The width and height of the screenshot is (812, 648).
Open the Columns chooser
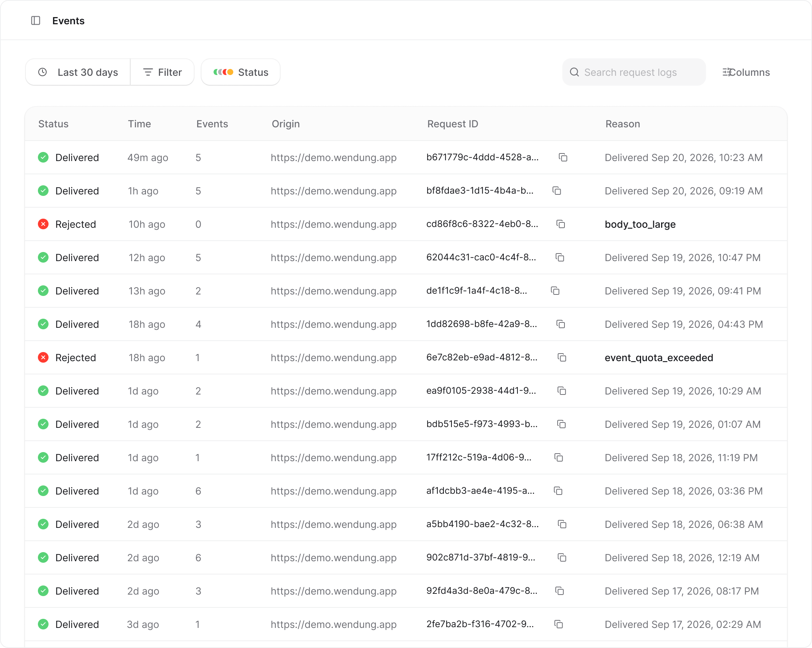(x=746, y=72)
